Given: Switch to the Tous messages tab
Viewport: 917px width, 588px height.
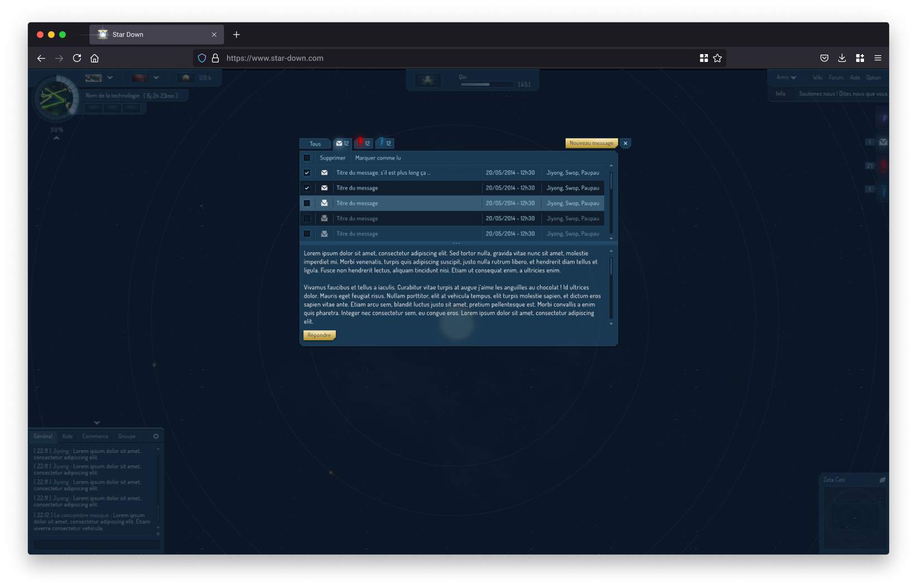Looking at the screenshot, I should point(315,144).
